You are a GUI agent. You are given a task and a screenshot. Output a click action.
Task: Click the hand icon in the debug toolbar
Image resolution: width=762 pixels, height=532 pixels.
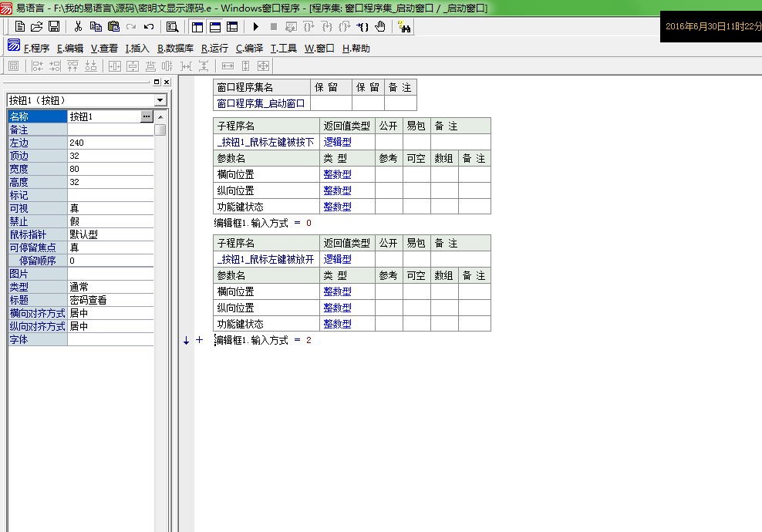[x=380, y=27]
